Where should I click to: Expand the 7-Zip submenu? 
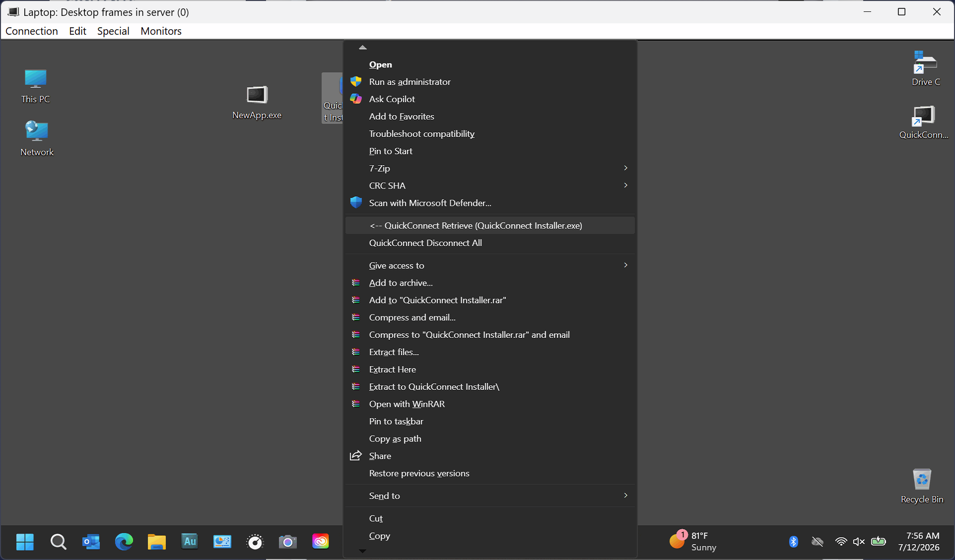[490, 168]
